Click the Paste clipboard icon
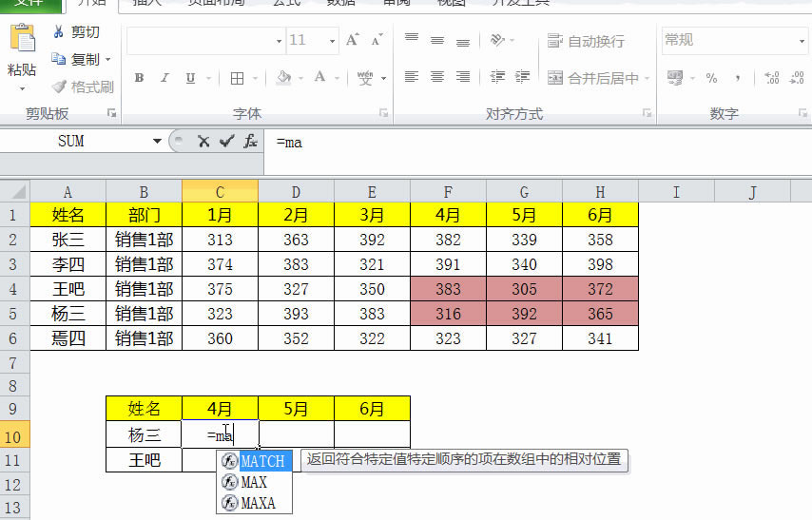Screen dimensions: 812x520 pyautogui.click(x=22, y=38)
